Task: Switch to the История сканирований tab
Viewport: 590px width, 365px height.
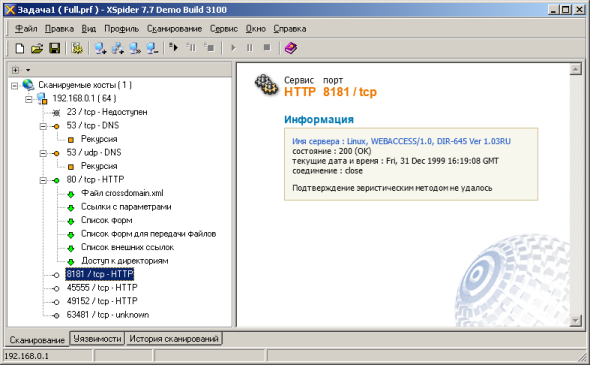Action: click(173, 339)
